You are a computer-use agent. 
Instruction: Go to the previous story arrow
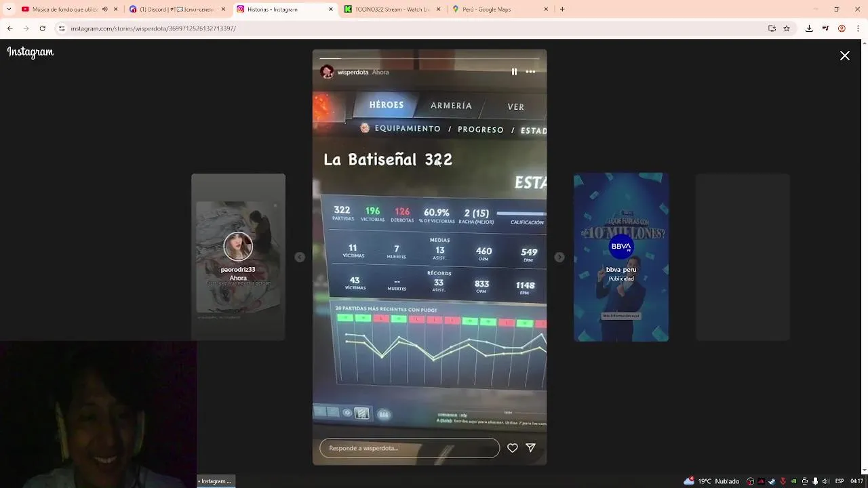click(300, 257)
